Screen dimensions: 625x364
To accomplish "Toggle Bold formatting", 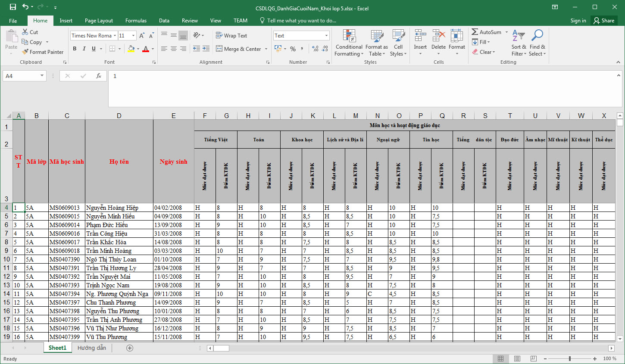I will 75,49.
